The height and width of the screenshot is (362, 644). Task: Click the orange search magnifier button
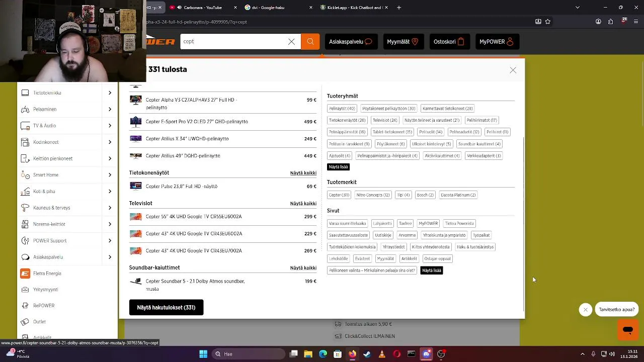[x=310, y=42]
